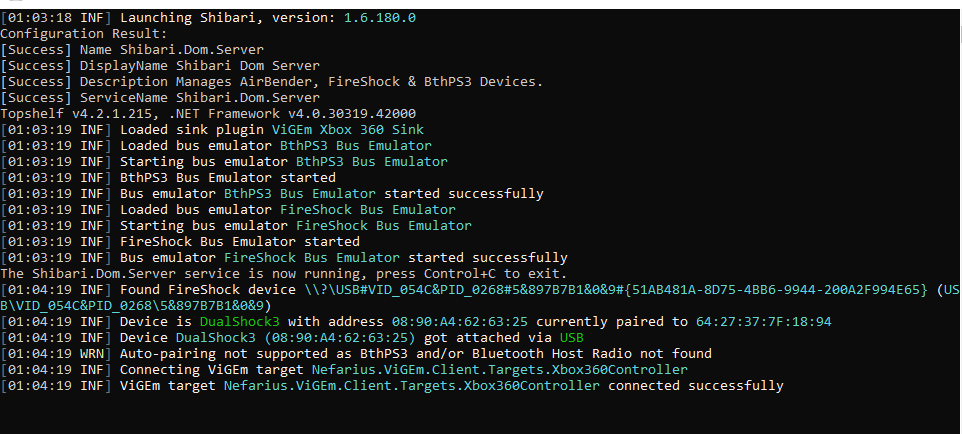Click the "Name Shibari.Dom.Server" success line
Image resolution: width=962 pixels, height=434 pixels.
(x=159, y=50)
